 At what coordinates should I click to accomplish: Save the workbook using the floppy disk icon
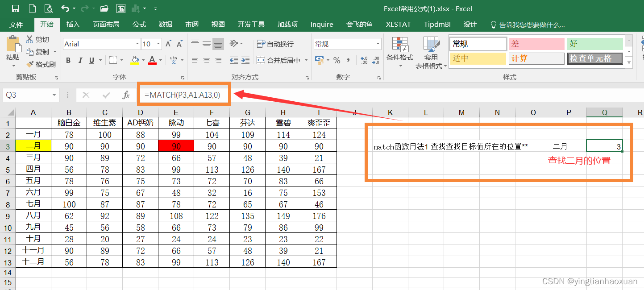point(16,8)
